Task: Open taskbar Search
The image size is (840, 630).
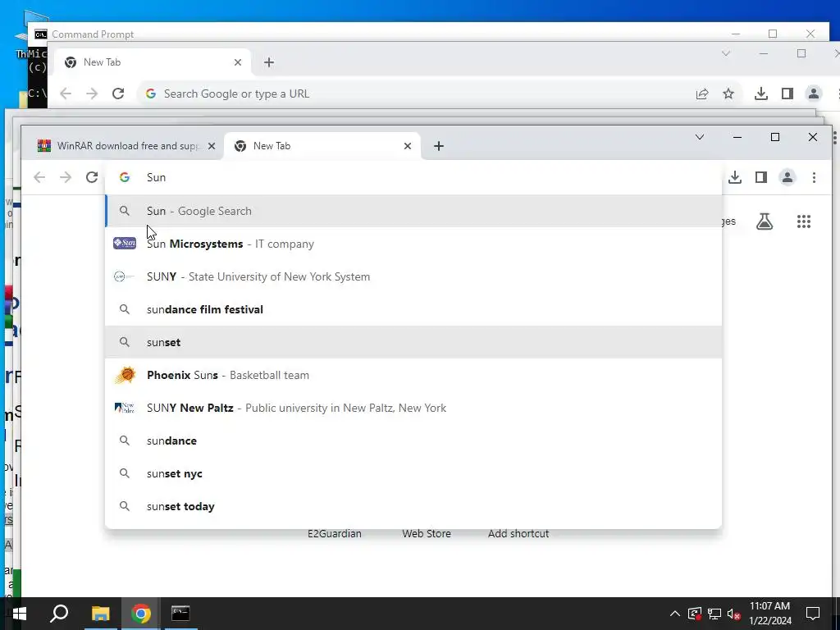Action: click(x=59, y=614)
